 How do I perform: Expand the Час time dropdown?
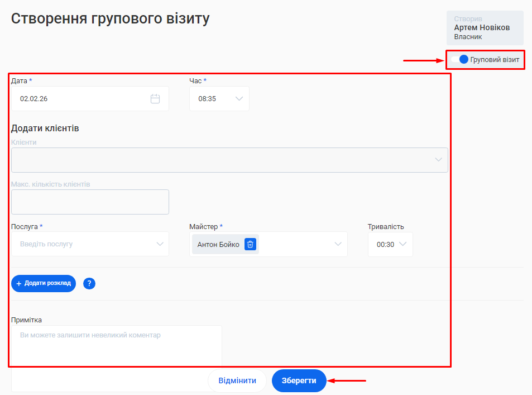tap(239, 99)
